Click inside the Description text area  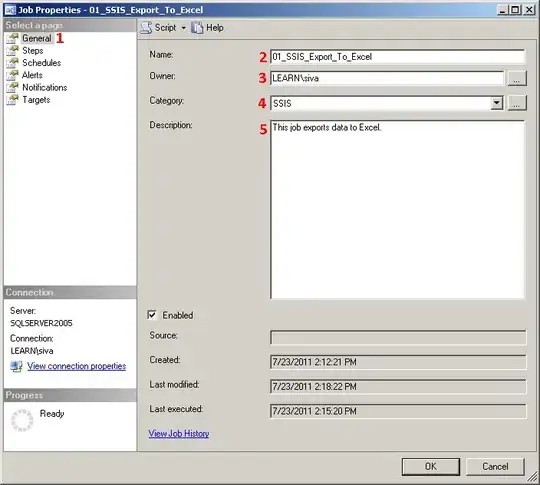pos(397,209)
